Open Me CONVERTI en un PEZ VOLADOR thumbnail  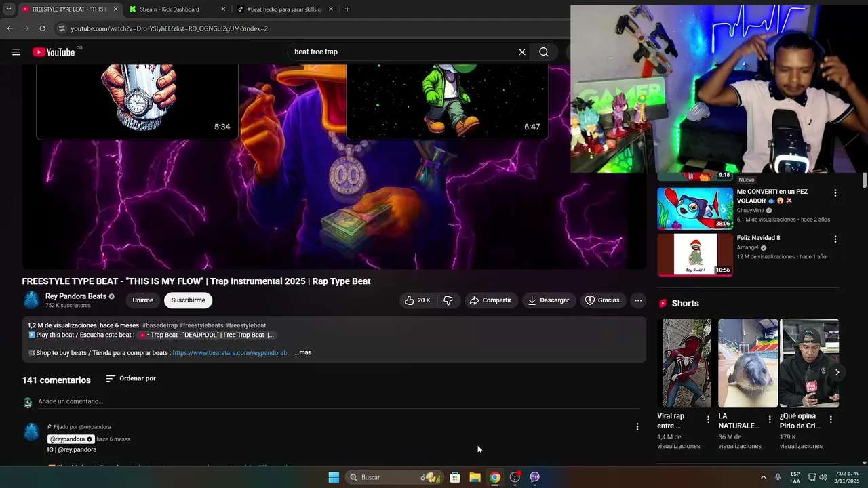pos(695,208)
